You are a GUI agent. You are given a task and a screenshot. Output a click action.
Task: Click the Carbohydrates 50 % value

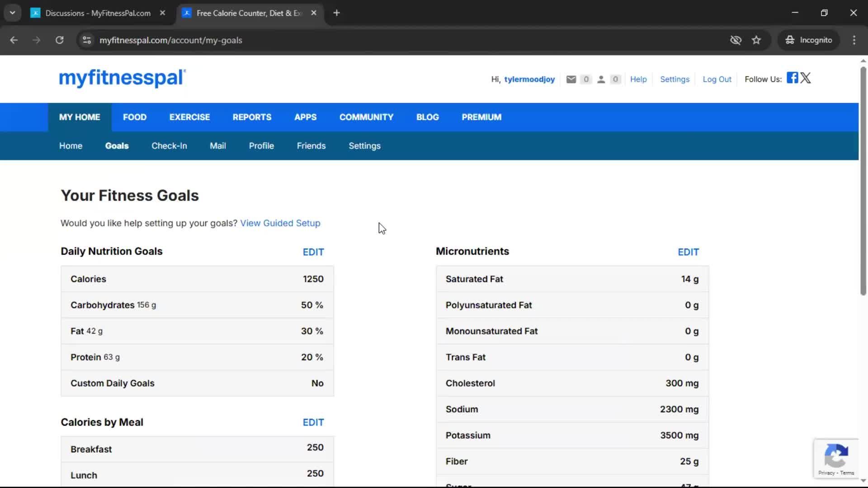click(x=312, y=305)
